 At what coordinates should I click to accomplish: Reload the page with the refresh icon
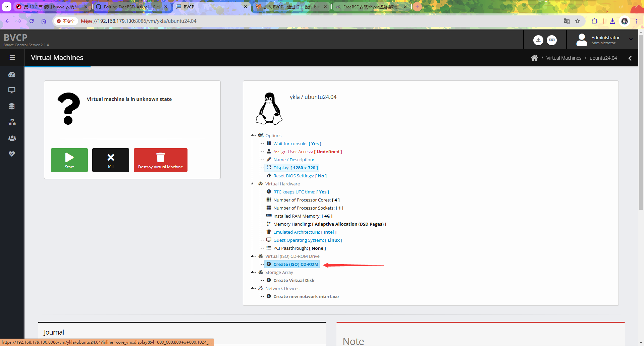coord(32,21)
